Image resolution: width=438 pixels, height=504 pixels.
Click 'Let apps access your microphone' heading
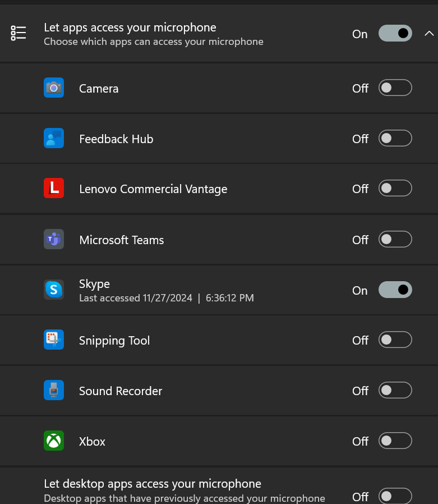[x=130, y=28]
